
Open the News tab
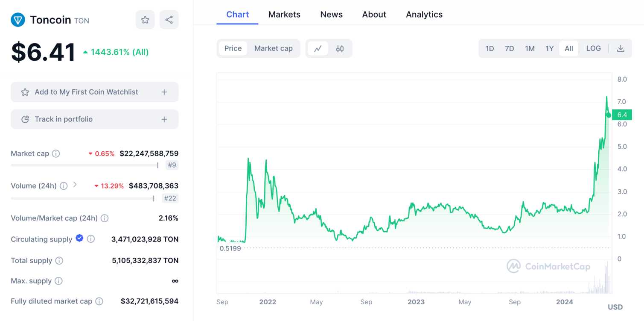[x=332, y=15]
